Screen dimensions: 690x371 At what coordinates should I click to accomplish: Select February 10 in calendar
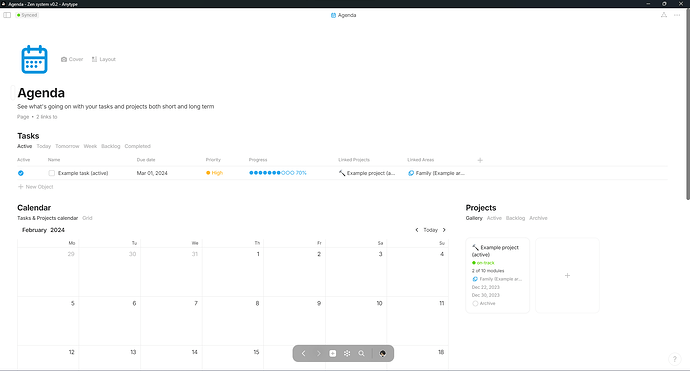356,321
